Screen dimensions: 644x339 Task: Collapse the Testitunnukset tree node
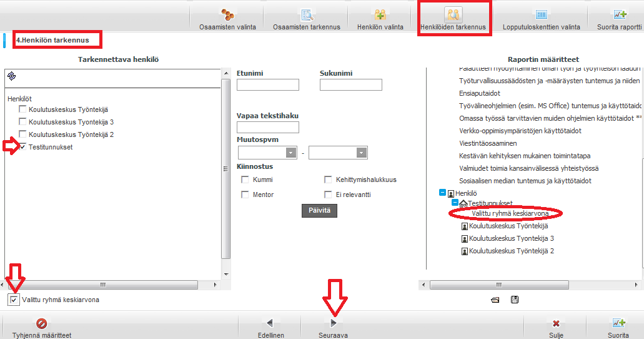click(455, 203)
